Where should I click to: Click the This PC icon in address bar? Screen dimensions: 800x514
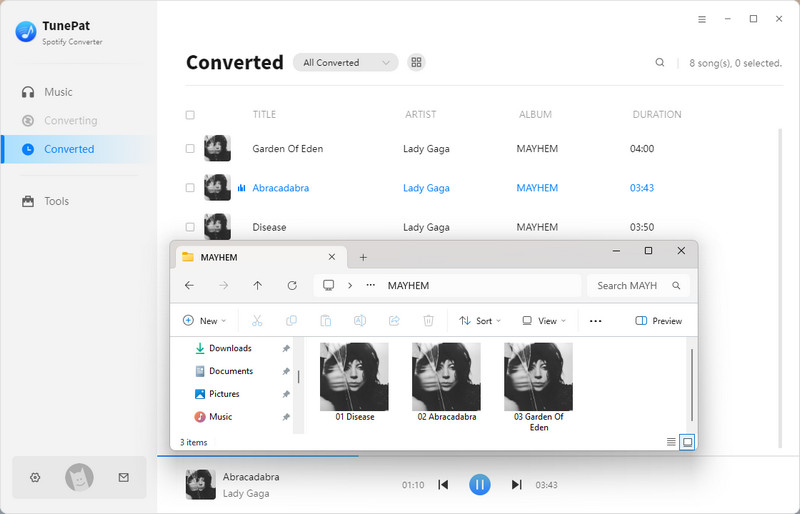click(329, 285)
